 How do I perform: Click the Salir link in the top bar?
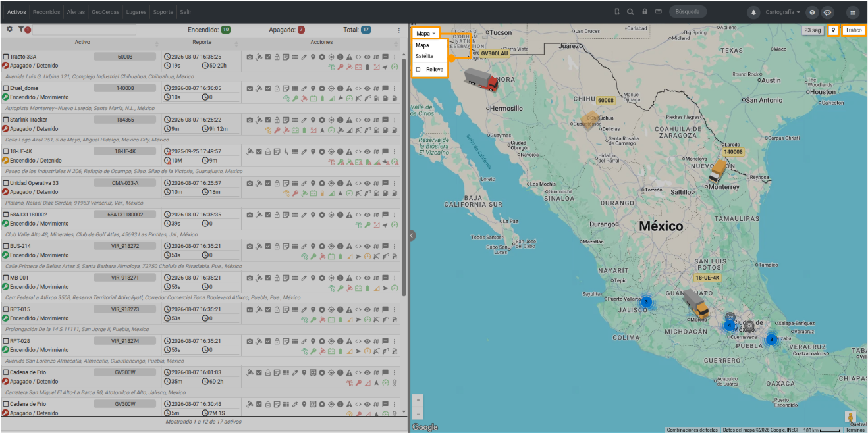coord(186,12)
